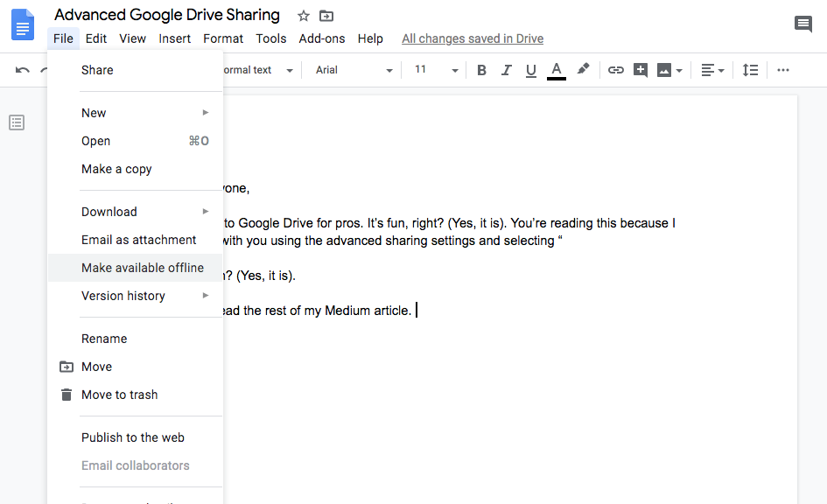Insert a link with the chain icon
This screenshot has height=504, width=827.
click(x=615, y=70)
